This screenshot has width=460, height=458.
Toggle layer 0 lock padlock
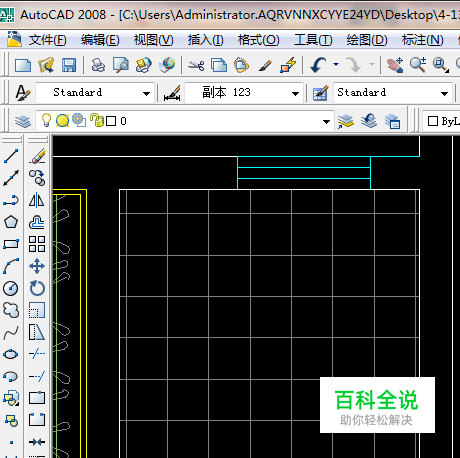pyautogui.click(x=97, y=120)
